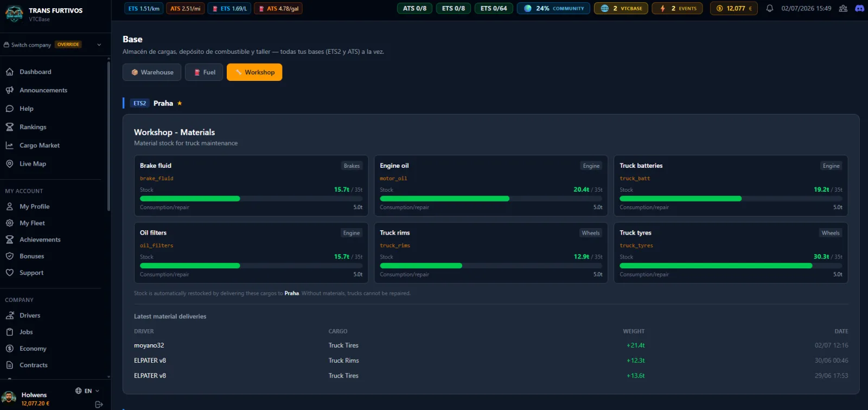Switch to the Fuel tab

click(204, 72)
